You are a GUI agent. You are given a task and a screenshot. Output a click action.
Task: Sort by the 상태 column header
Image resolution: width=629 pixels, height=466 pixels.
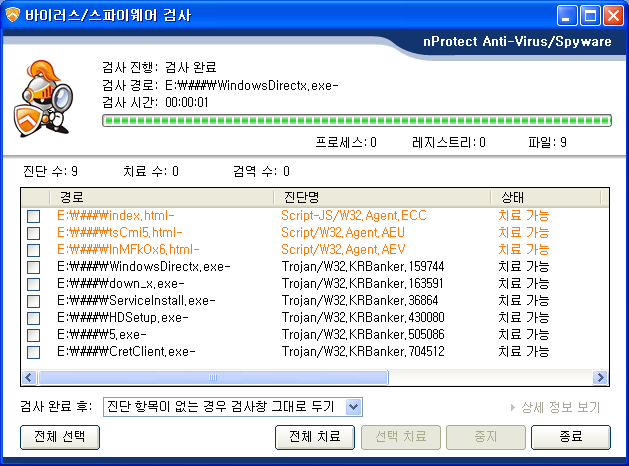546,197
